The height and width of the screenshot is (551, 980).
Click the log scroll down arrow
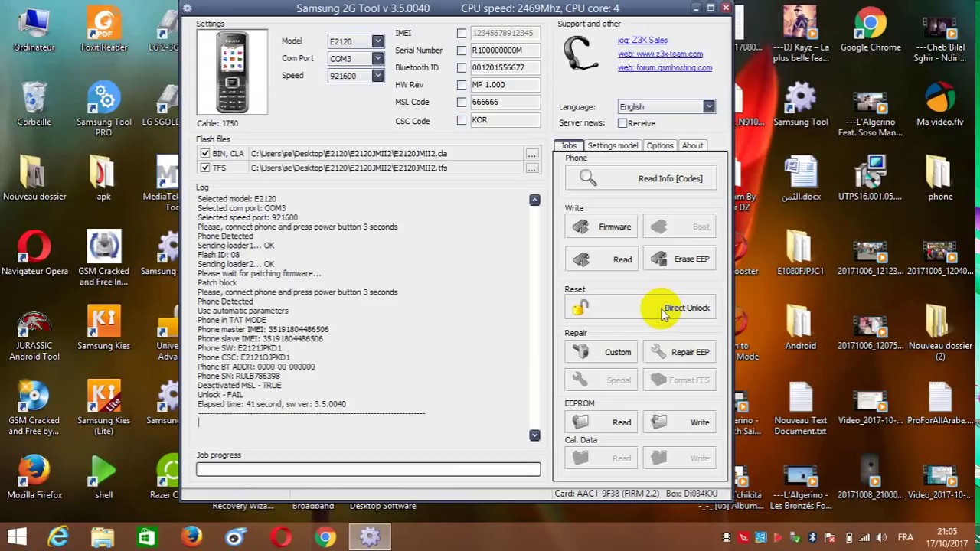pos(534,435)
